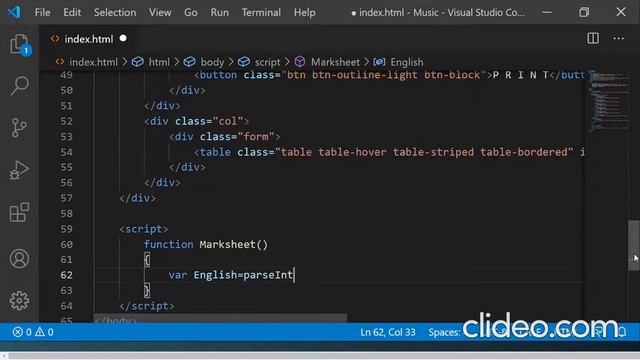The height and width of the screenshot is (360, 640).
Task: Click '<div class="col">' on line 52
Action: (x=196, y=121)
